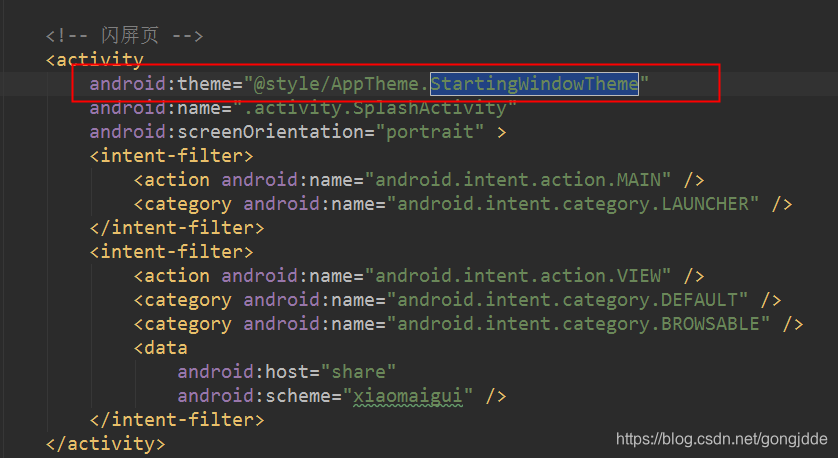
Task: Click the '闪屏页' XML comment line
Action: coord(125,36)
